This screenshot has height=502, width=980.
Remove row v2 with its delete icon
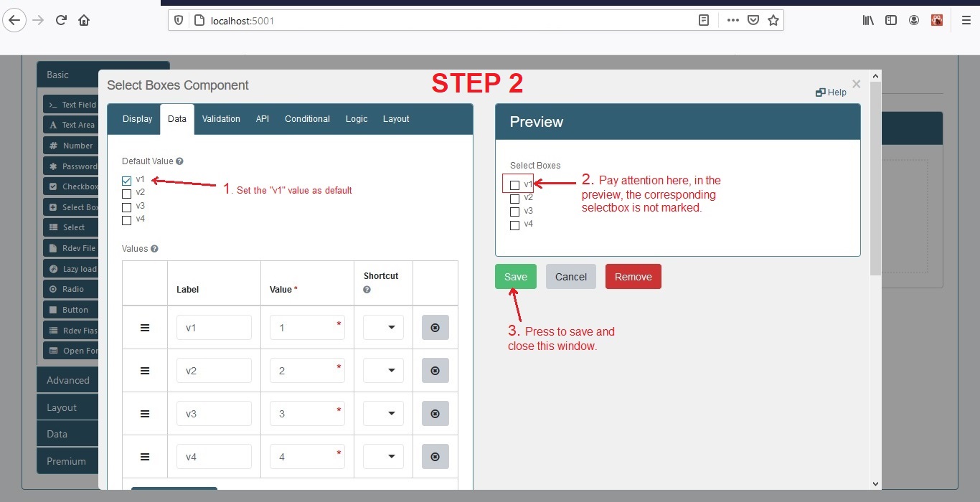tap(435, 371)
